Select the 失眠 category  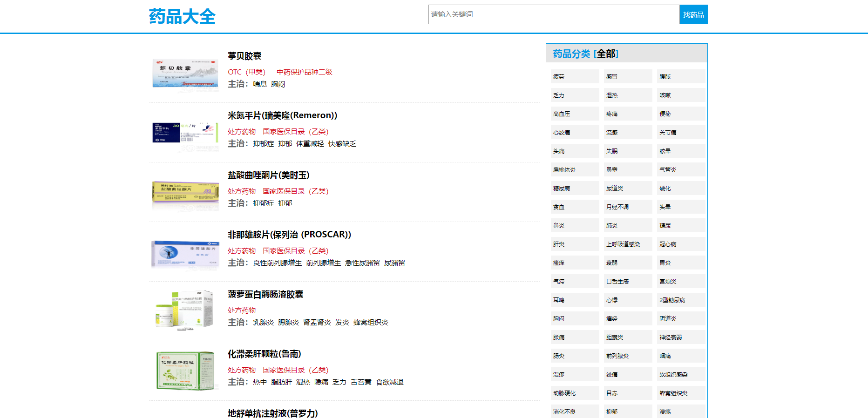pyautogui.click(x=628, y=151)
